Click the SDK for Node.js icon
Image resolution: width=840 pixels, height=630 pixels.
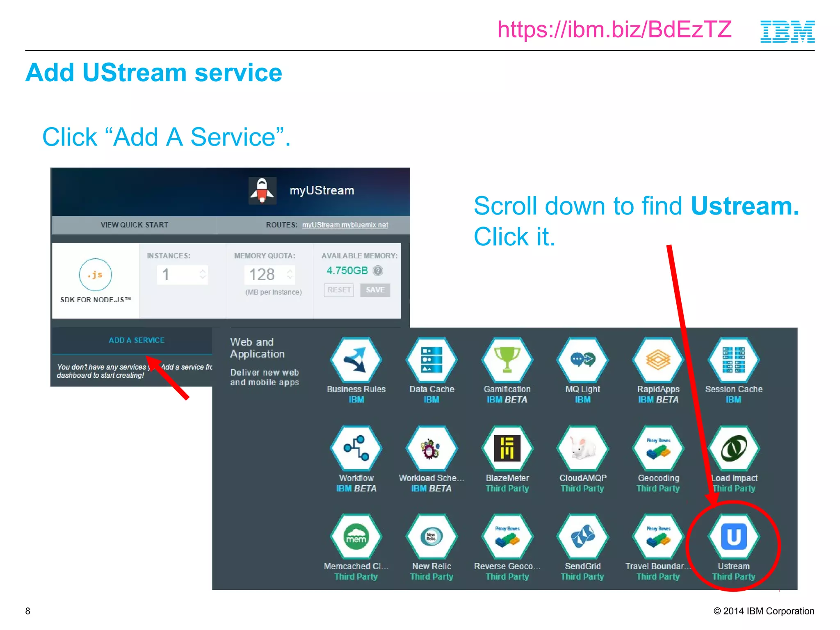point(95,275)
